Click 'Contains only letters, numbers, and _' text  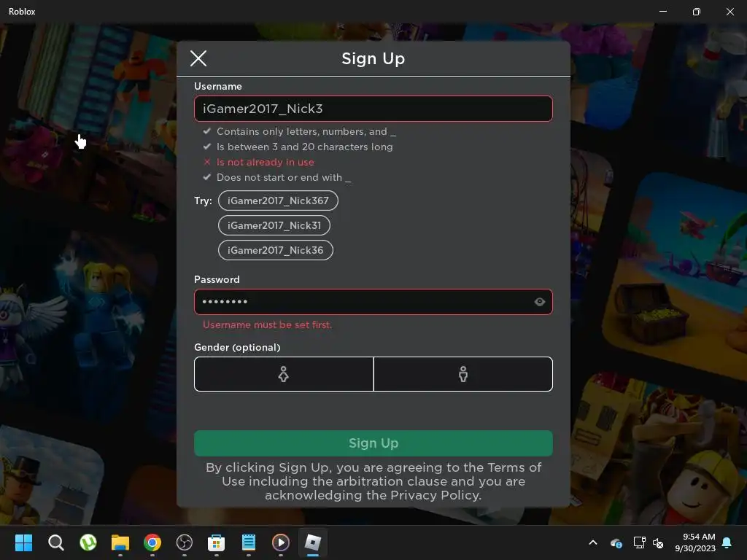[x=306, y=131]
